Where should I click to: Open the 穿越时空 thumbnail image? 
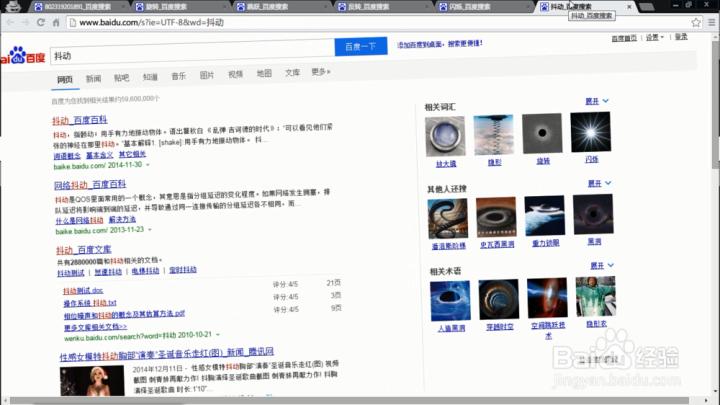point(499,299)
